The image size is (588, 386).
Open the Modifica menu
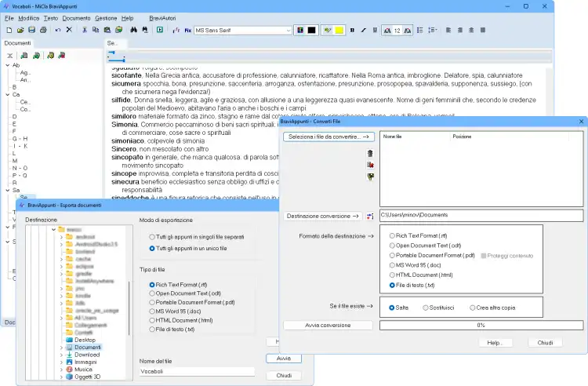pyautogui.click(x=28, y=18)
